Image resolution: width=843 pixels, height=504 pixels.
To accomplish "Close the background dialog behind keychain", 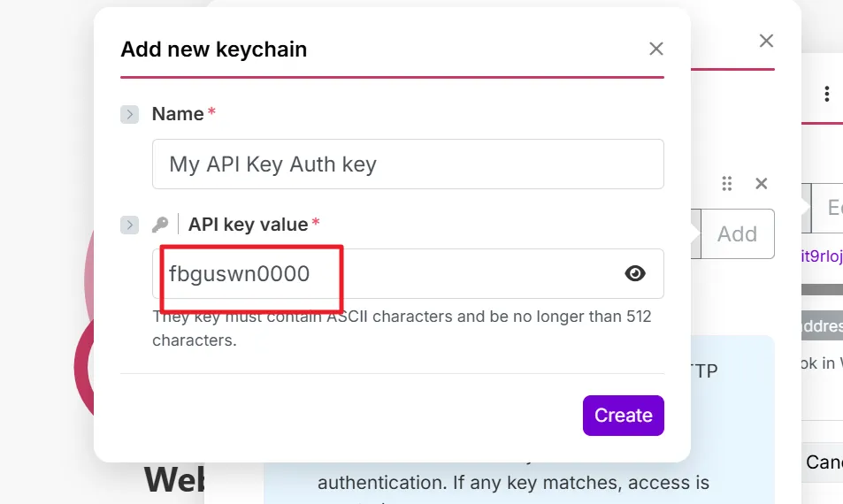I will pyautogui.click(x=766, y=41).
